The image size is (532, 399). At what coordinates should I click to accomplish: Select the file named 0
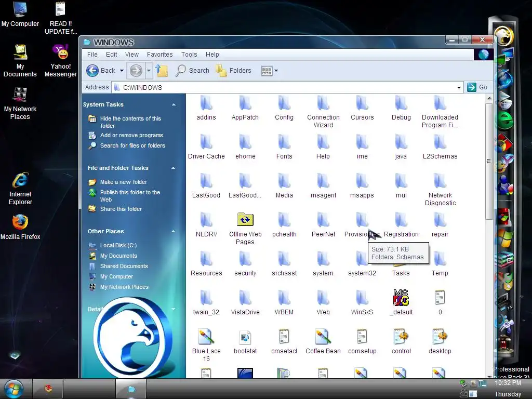tap(440, 302)
